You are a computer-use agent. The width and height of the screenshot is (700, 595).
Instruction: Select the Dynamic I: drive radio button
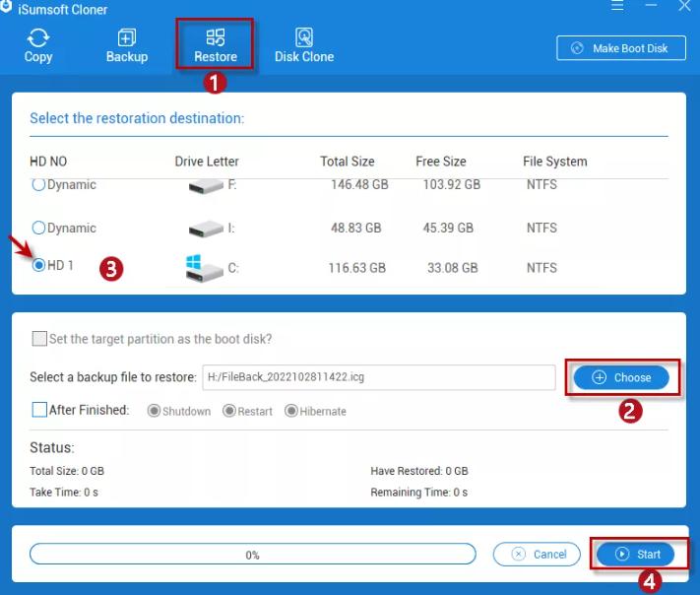click(x=38, y=228)
